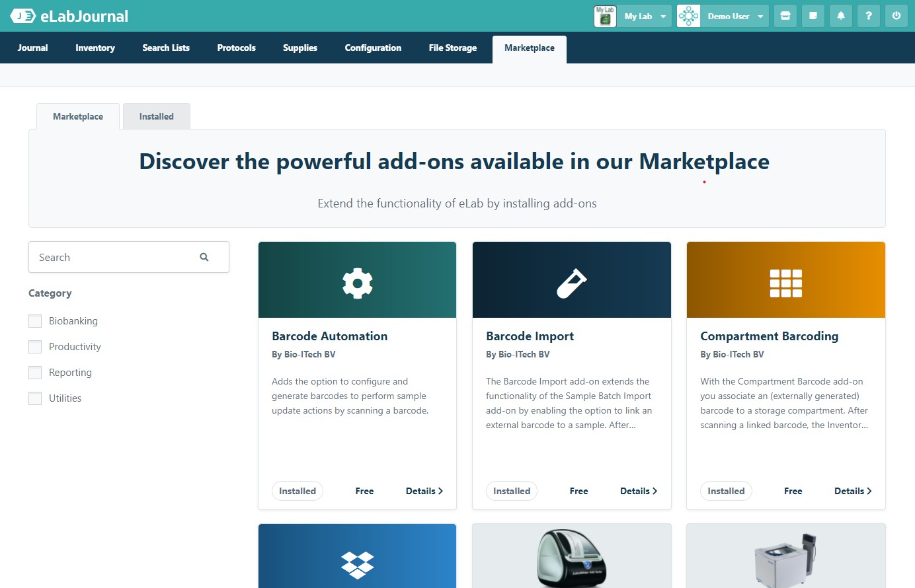Switch to the Installed tab
The height and width of the screenshot is (588, 915).
(x=157, y=116)
